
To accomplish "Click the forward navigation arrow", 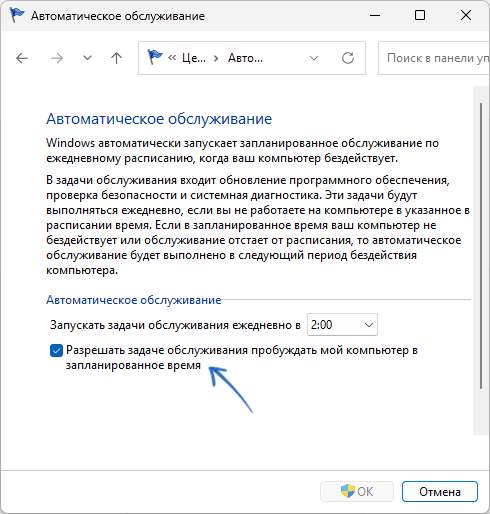I will pyautogui.click(x=57, y=58).
